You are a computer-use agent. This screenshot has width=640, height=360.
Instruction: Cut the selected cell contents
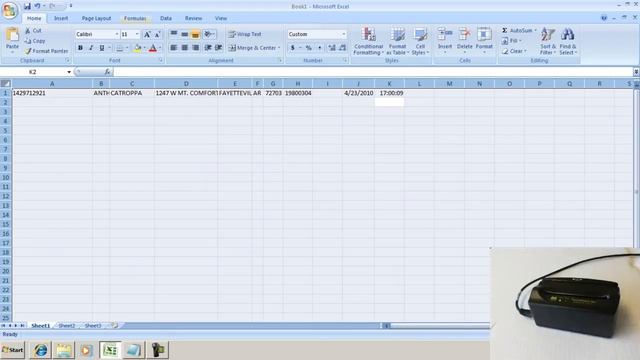tap(33, 31)
